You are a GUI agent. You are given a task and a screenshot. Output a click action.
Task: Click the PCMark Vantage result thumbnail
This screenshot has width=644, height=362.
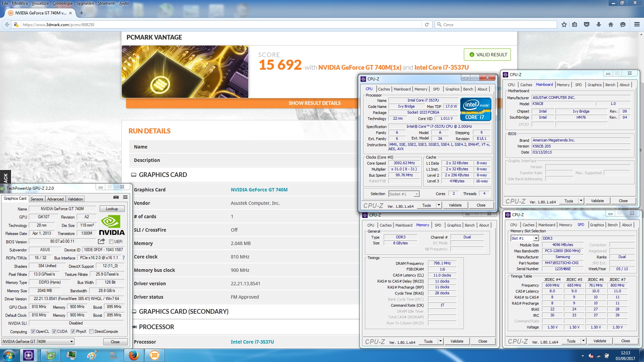coord(185,72)
